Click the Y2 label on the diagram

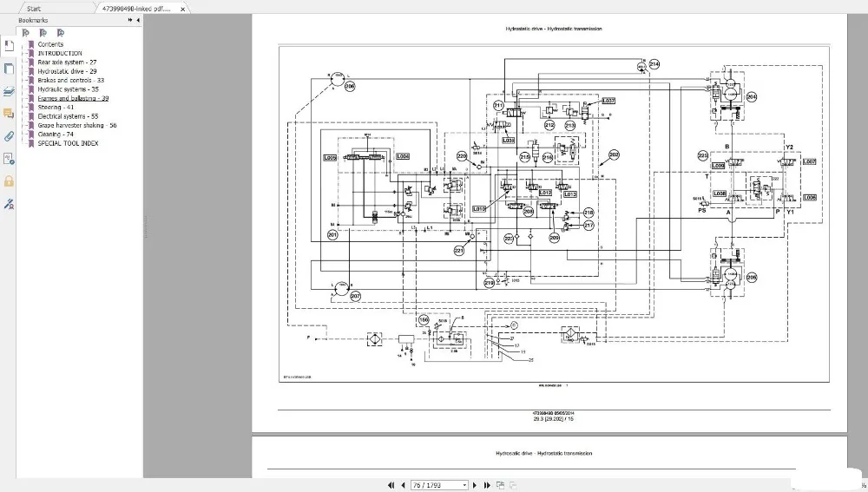[x=789, y=148]
